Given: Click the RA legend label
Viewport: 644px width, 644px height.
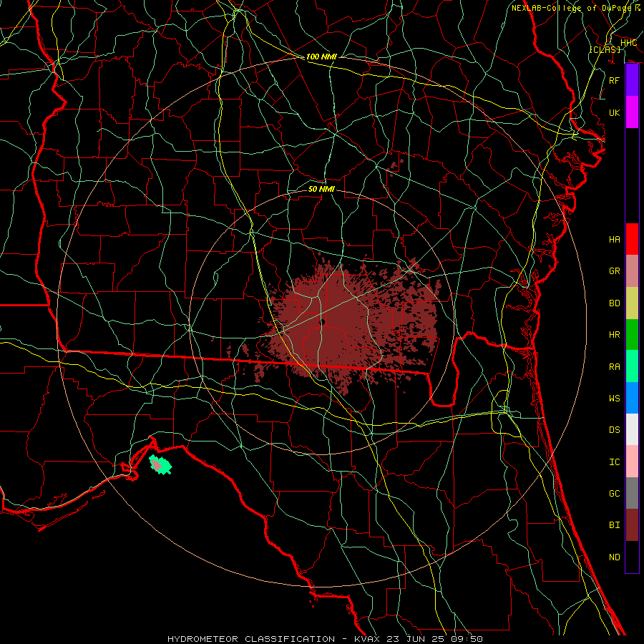Looking at the screenshot, I should click(615, 367).
